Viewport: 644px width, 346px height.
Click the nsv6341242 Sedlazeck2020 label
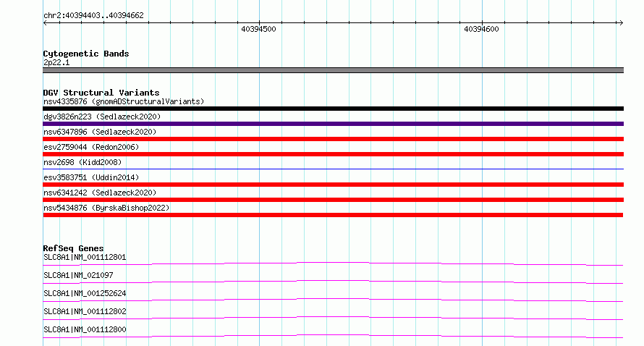[x=100, y=193]
